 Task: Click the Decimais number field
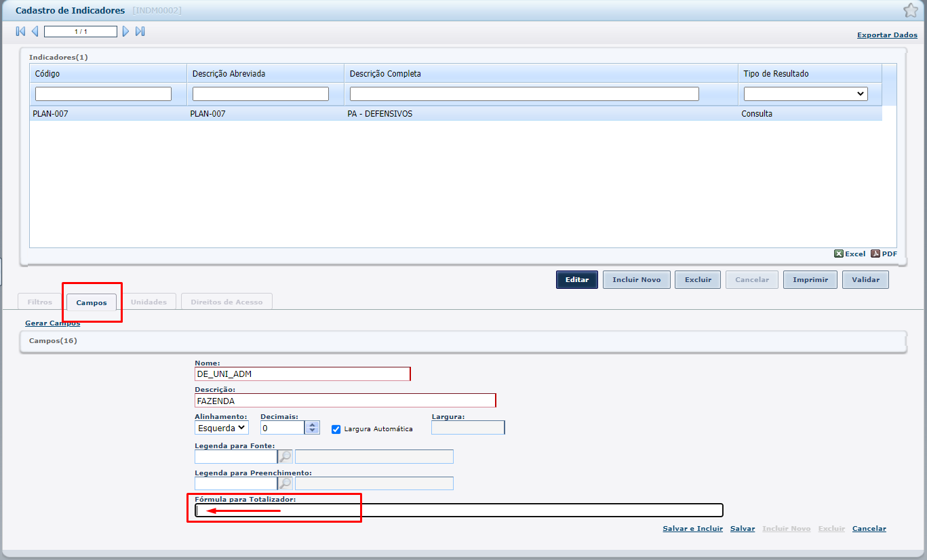[283, 428]
